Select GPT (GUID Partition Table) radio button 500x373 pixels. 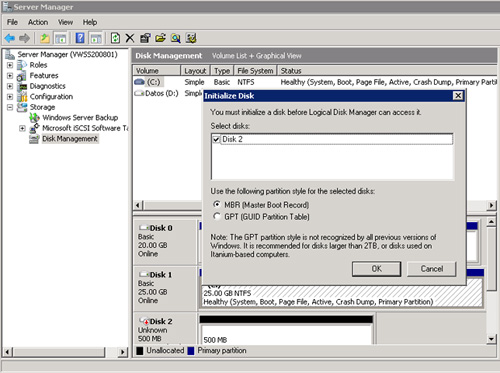(217, 216)
